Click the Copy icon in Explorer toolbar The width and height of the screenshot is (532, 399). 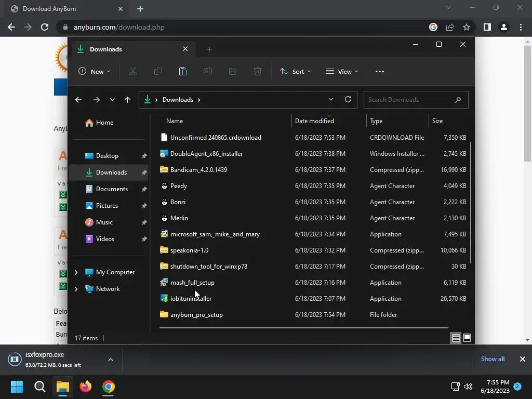point(158,71)
